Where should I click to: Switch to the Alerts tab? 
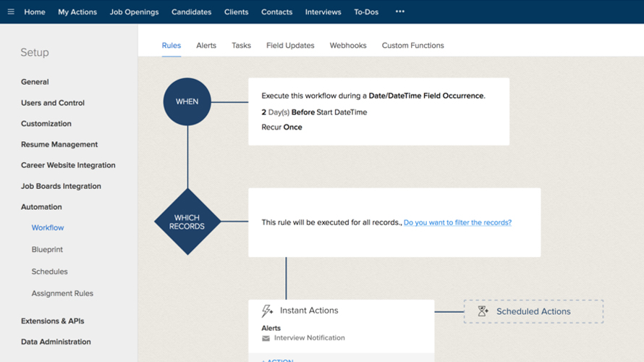206,46
